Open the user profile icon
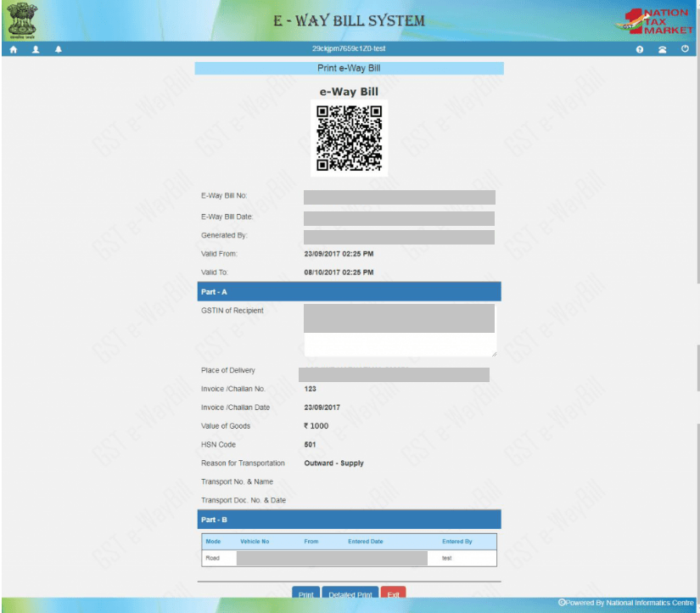 36,49
